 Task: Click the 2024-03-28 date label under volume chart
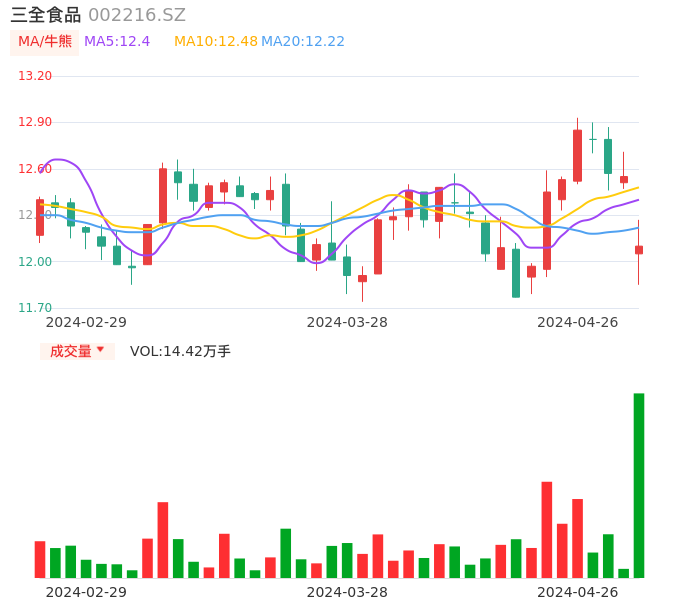pyautogui.click(x=347, y=592)
